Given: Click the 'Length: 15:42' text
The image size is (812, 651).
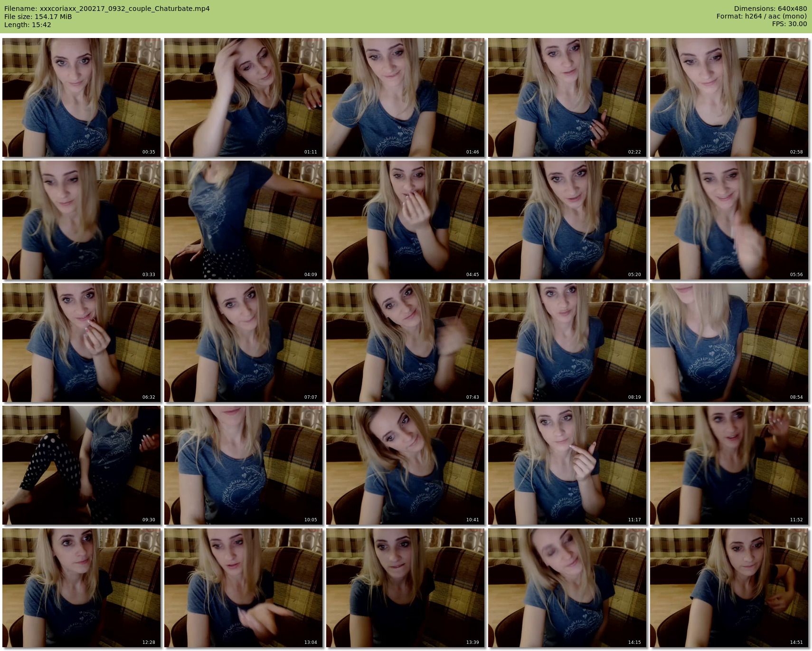Looking at the screenshot, I should [28, 25].
